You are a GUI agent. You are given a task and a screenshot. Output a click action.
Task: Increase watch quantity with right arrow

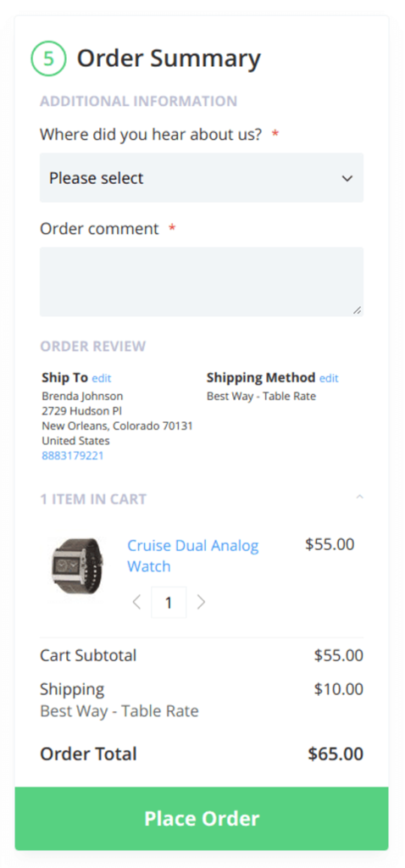coord(202,603)
